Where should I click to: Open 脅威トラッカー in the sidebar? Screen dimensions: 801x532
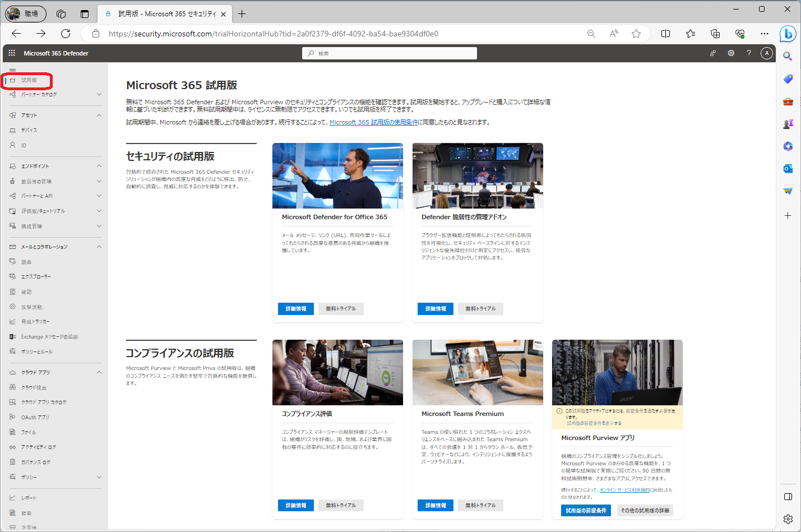click(35, 321)
